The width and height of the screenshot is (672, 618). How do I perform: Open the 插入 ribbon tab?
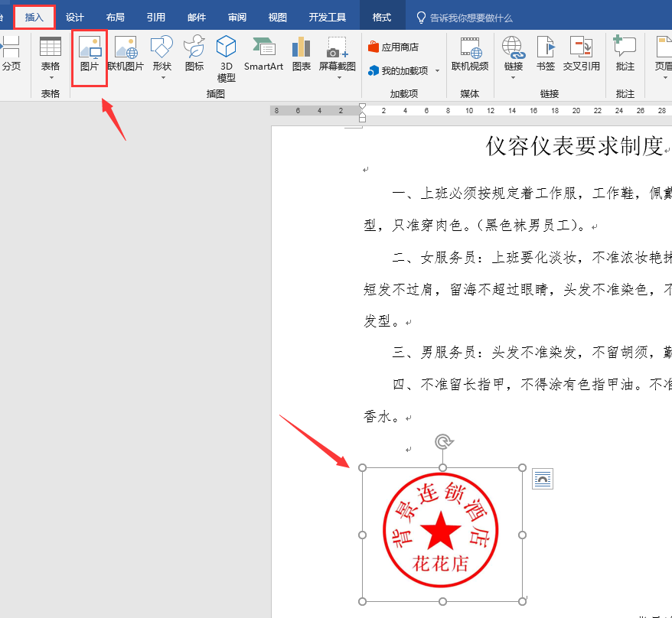tap(34, 18)
